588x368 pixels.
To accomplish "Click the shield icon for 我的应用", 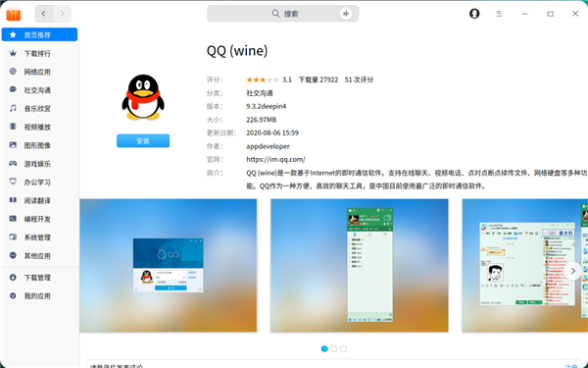I will coord(13,295).
